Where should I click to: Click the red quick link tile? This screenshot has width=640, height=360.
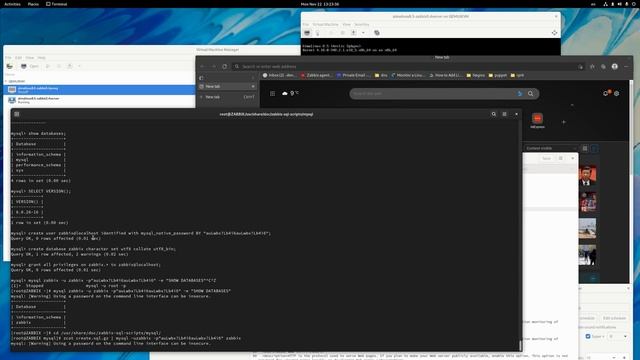coord(538,118)
